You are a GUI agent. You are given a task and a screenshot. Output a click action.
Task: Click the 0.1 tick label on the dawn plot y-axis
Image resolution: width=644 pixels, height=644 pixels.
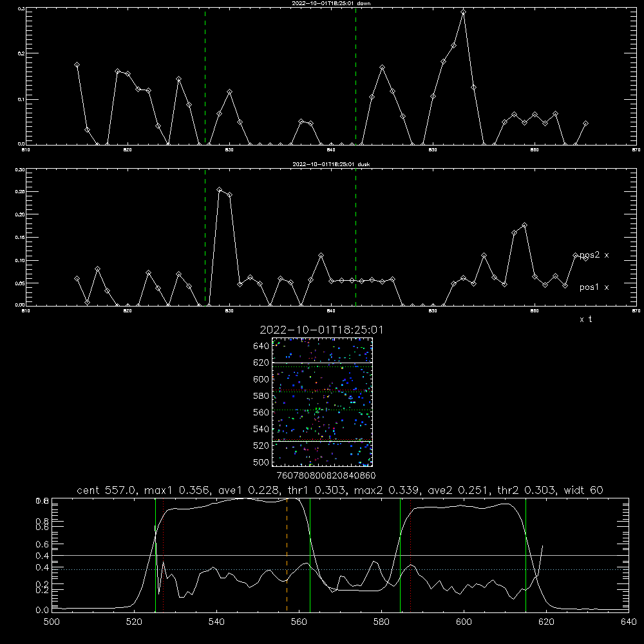pyautogui.click(x=21, y=99)
